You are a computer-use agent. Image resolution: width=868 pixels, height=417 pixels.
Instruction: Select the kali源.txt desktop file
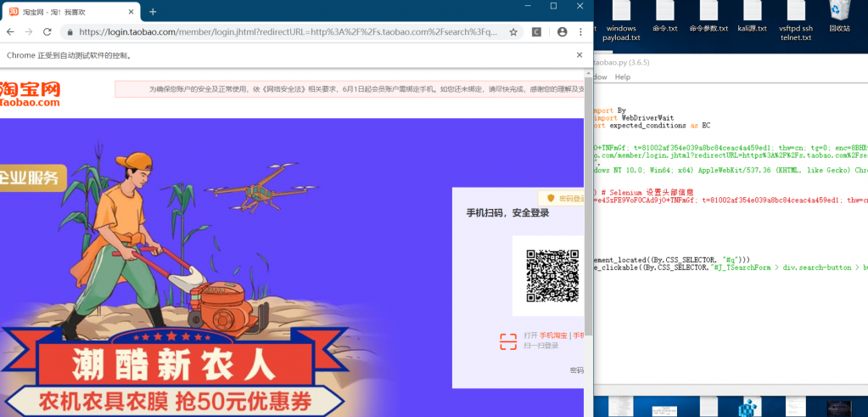pyautogui.click(x=752, y=18)
